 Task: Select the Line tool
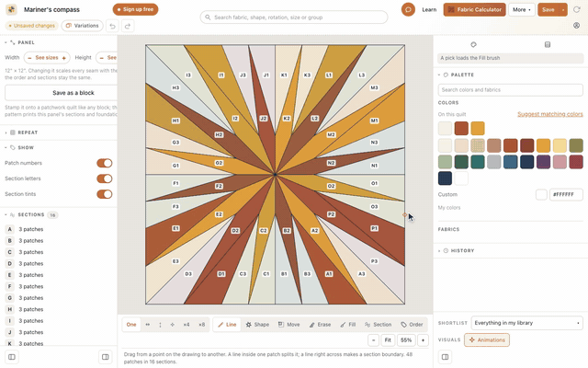tap(227, 325)
